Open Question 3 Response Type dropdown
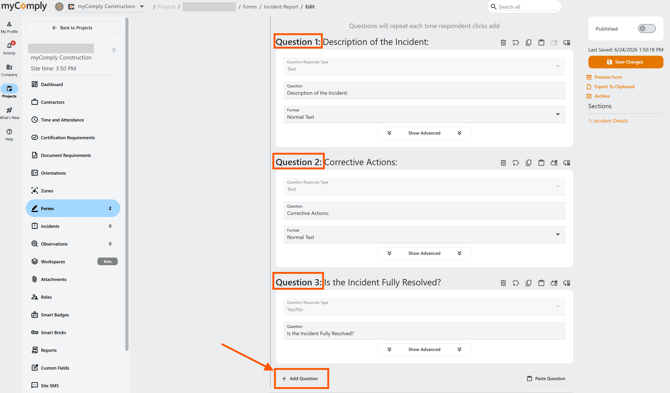Viewport: 670px width, 393px height. click(424, 306)
